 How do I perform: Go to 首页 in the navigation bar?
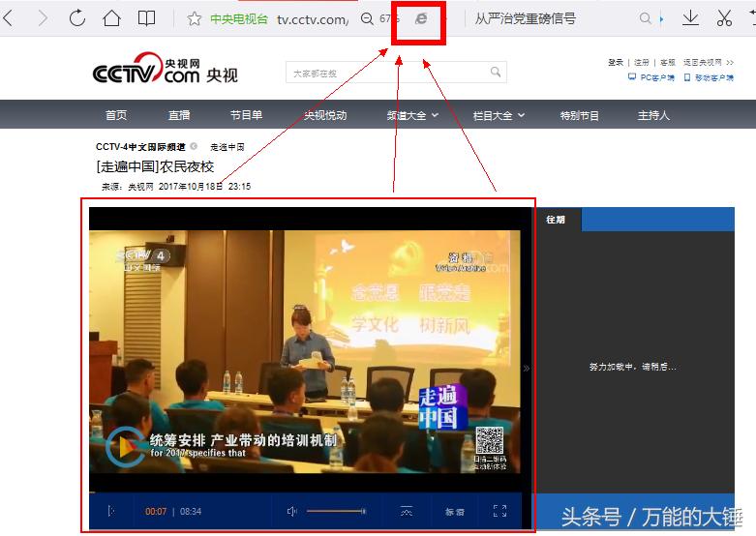(x=116, y=115)
